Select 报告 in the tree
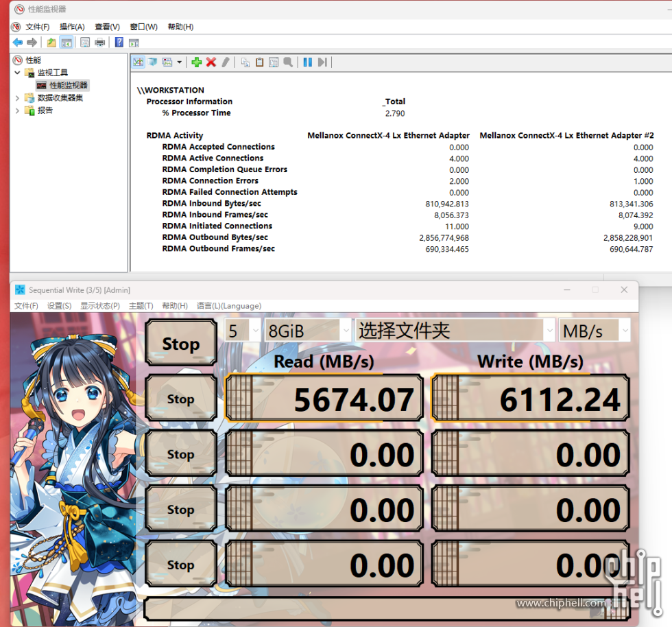 point(45,110)
